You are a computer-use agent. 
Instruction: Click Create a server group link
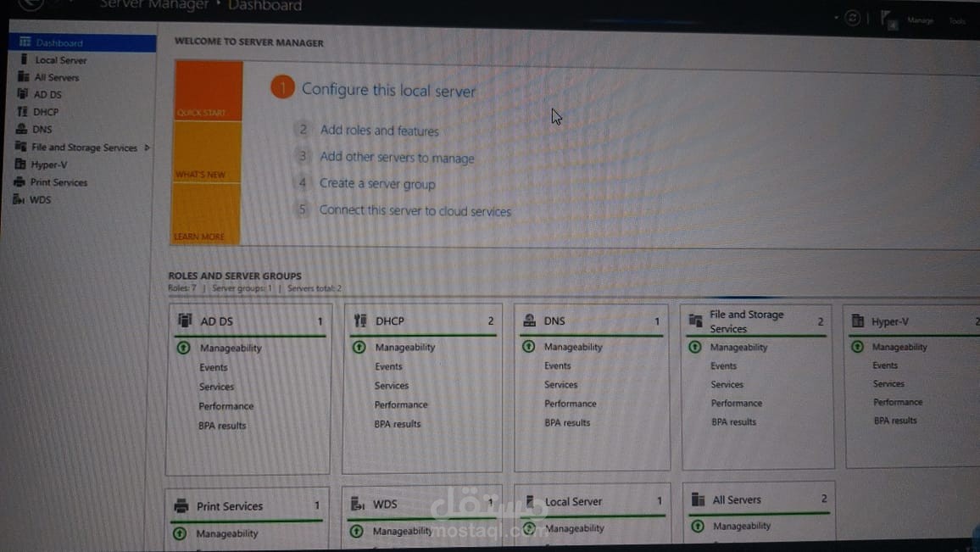point(377,184)
